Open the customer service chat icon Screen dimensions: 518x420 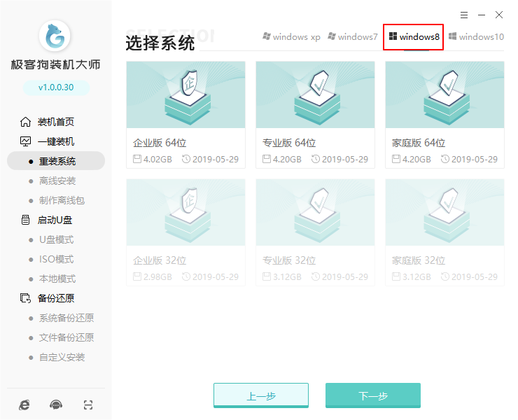(56, 405)
